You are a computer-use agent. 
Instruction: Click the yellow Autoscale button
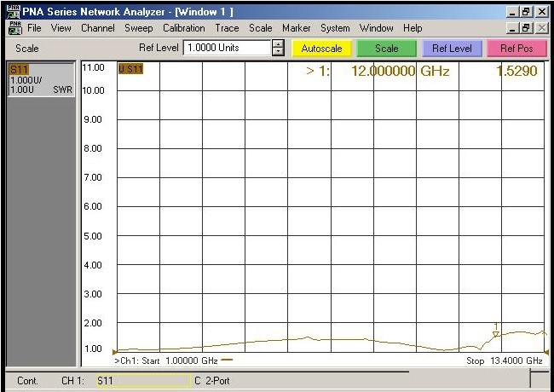[x=321, y=49]
